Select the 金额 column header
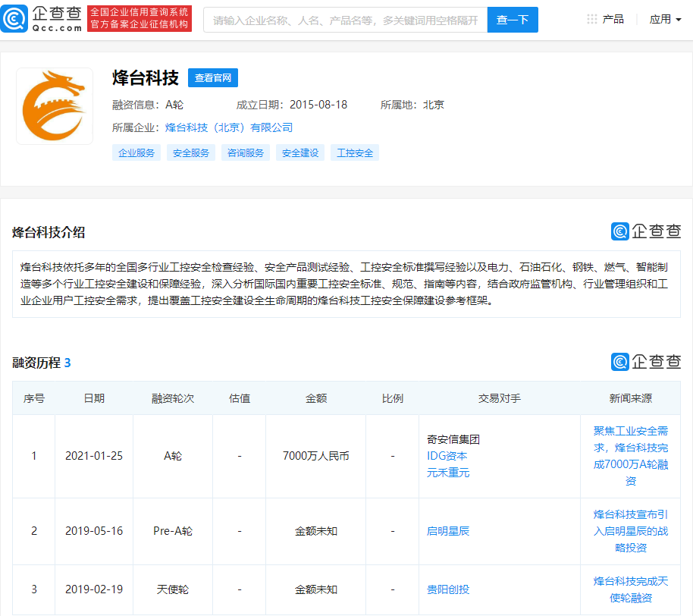The height and width of the screenshot is (616, 693). pyautogui.click(x=316, y=398)
